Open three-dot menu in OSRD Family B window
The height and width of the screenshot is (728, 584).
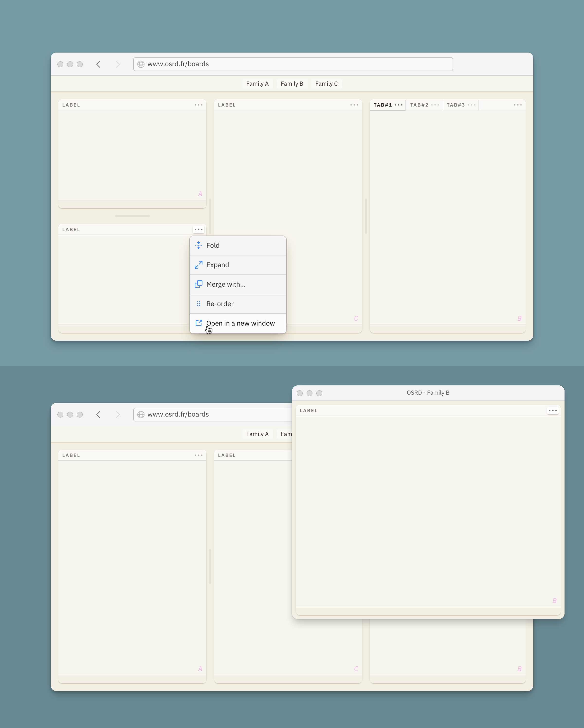click(553, 411)
